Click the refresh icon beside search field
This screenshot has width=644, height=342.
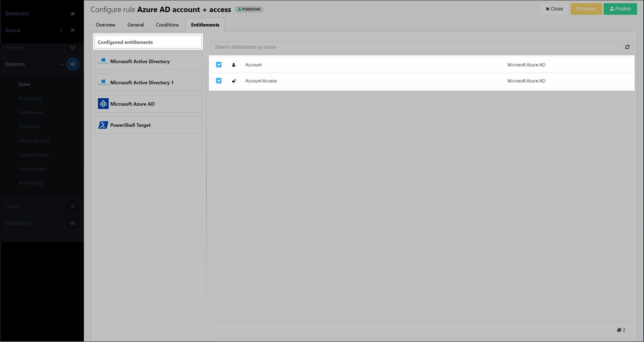click(627, 47)
